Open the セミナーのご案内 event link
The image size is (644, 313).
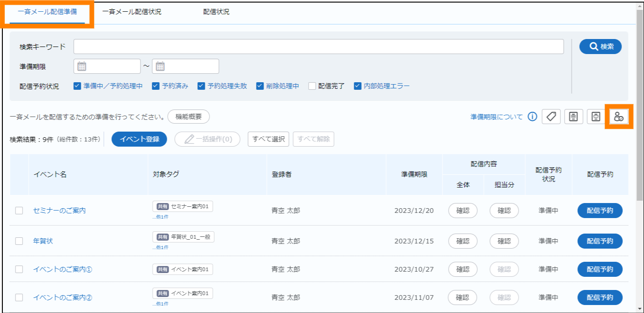(59, 211)
